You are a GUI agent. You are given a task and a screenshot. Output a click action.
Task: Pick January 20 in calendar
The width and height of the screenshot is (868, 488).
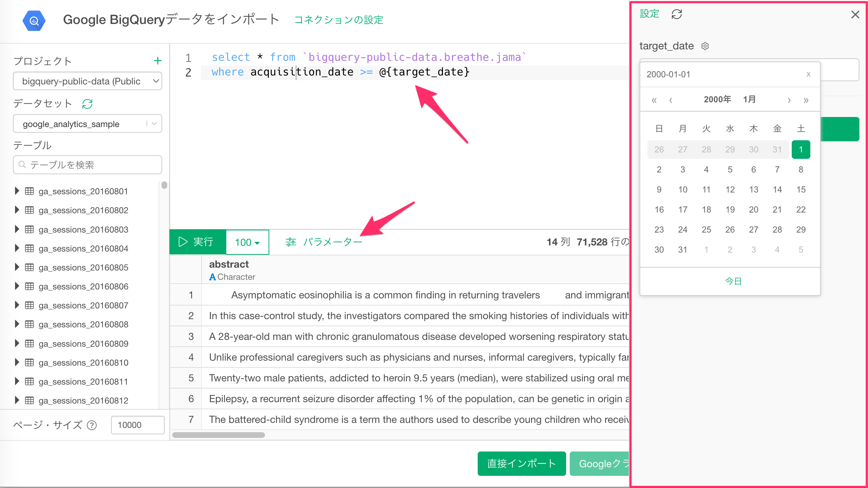pos(753,210)
